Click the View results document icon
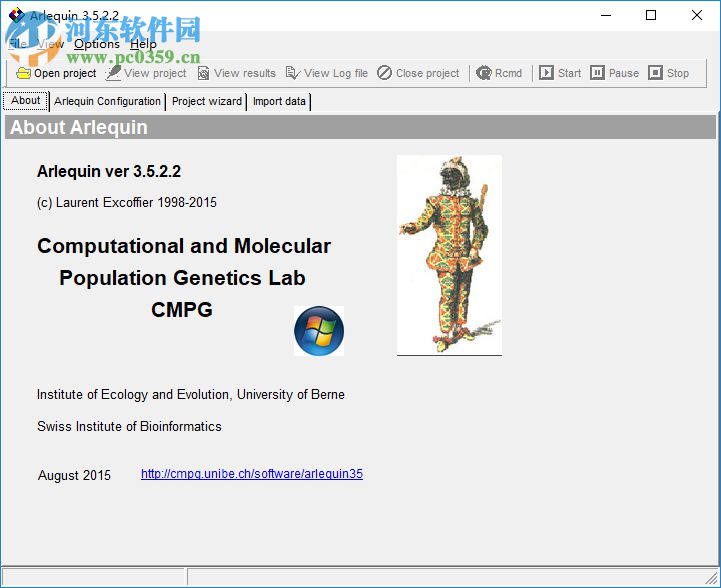Image resolution: width=721 pixels, height=588 pixels. [203, 73]
